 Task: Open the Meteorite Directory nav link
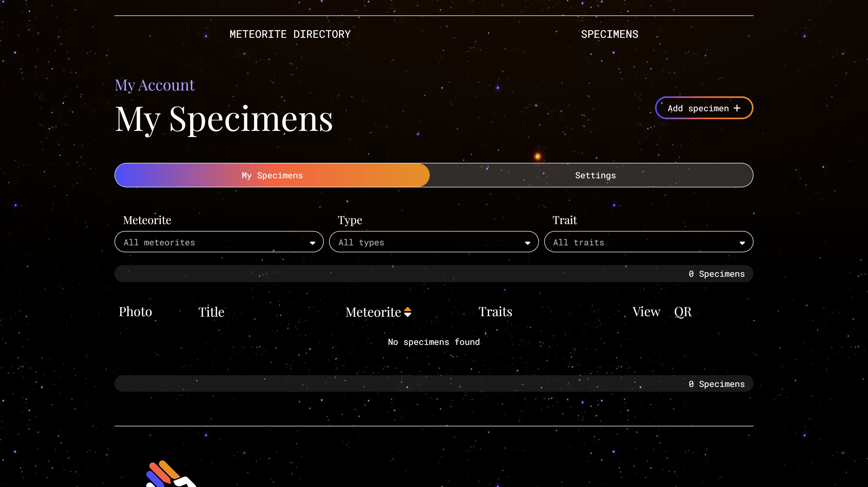(290, 34)
